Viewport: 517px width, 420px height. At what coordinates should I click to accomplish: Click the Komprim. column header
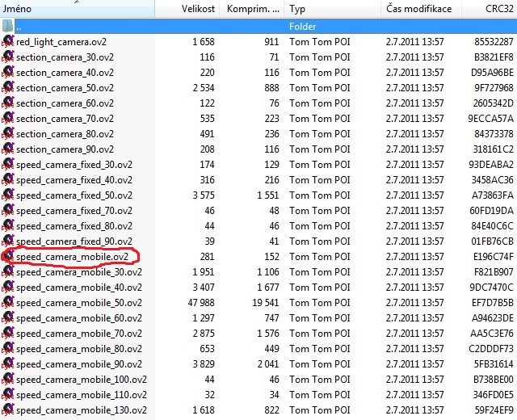(253, 8)
